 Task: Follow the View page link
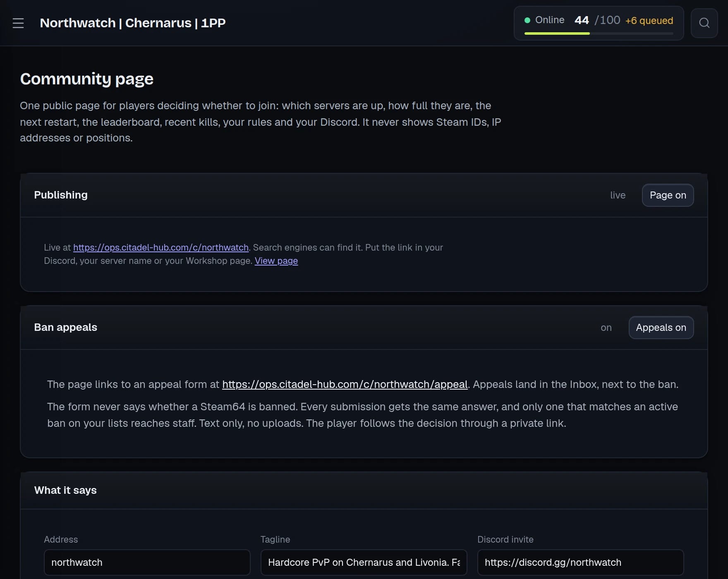pos(276,261)
